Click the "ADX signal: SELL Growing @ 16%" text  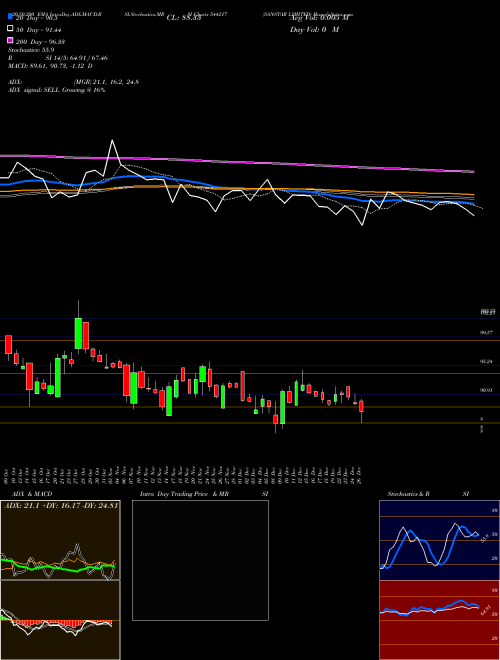click(x=56, y=90)
